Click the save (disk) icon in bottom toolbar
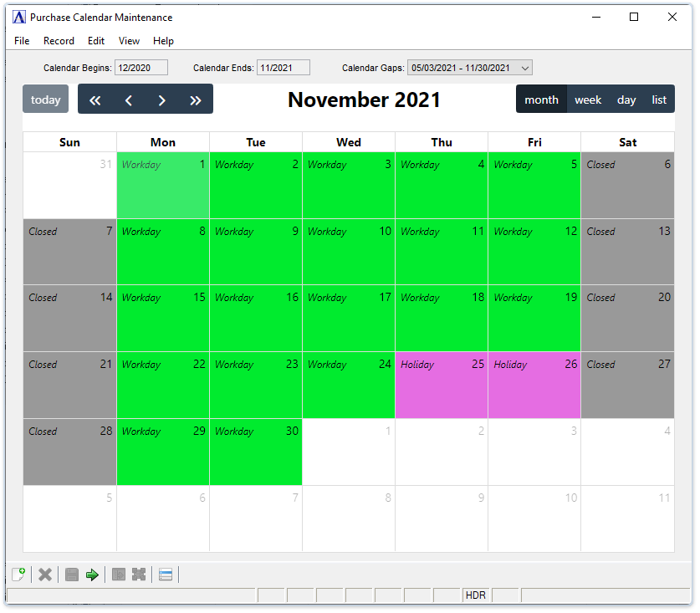The width and height of the screenshot is (700, 613). click(x=71, y=575)
